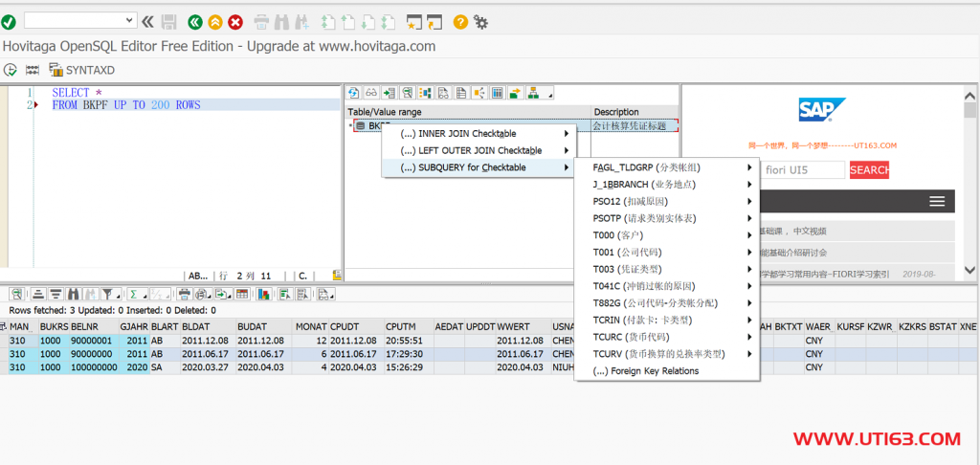
Task: Click the MONAT column header
Action: 311,326
